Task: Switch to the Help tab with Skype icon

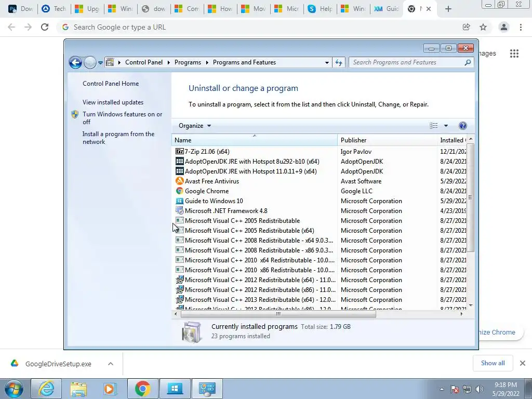Action: pos(320,9)
